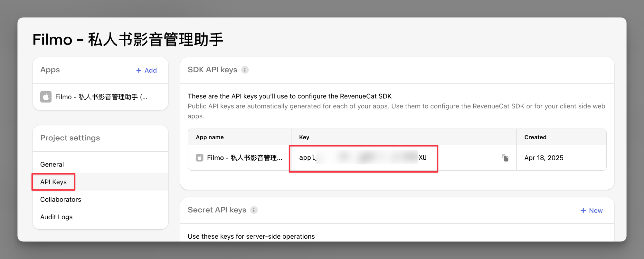Click Apple icon in Apps panel
This screenshot has width=644, height=259.
(x=46, y=97)
